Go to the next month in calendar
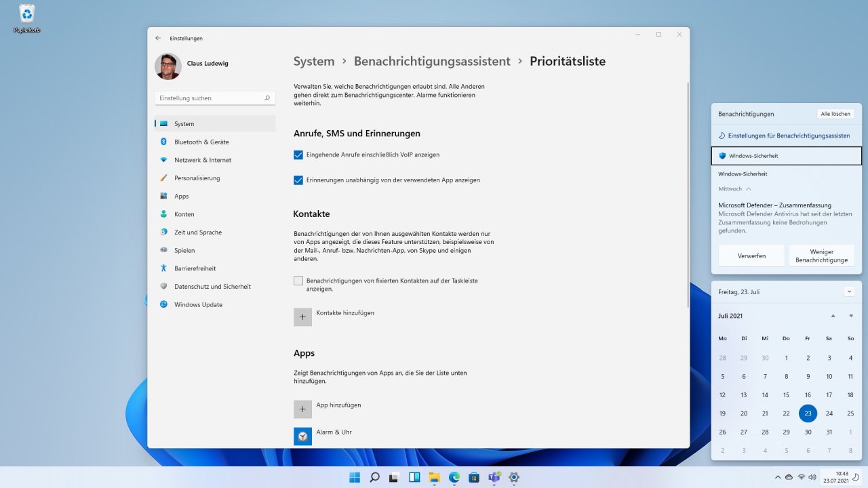 pyautogui.click(x=851, y=316)
